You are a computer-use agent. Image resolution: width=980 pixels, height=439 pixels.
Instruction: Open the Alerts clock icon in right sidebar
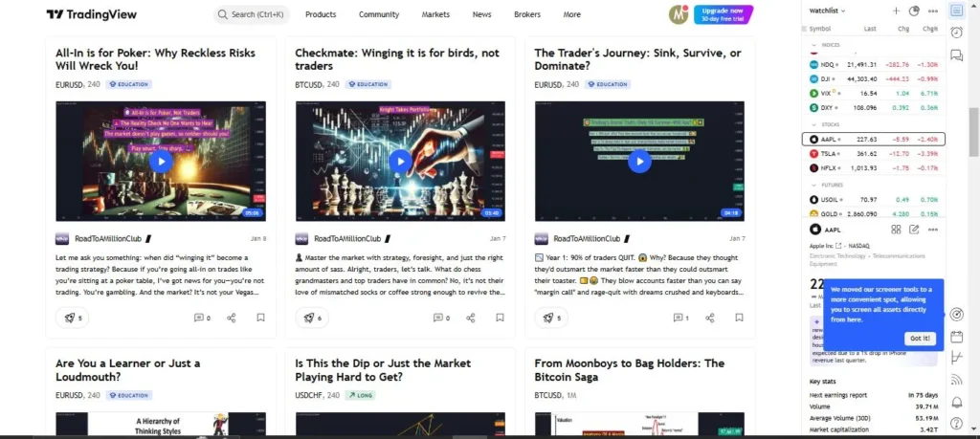[x=956, y=33]
